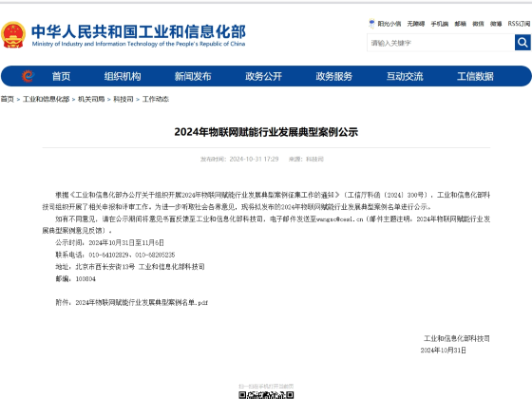
Task: Open the 手机版 mobile version link
Action: coord(440,24)
